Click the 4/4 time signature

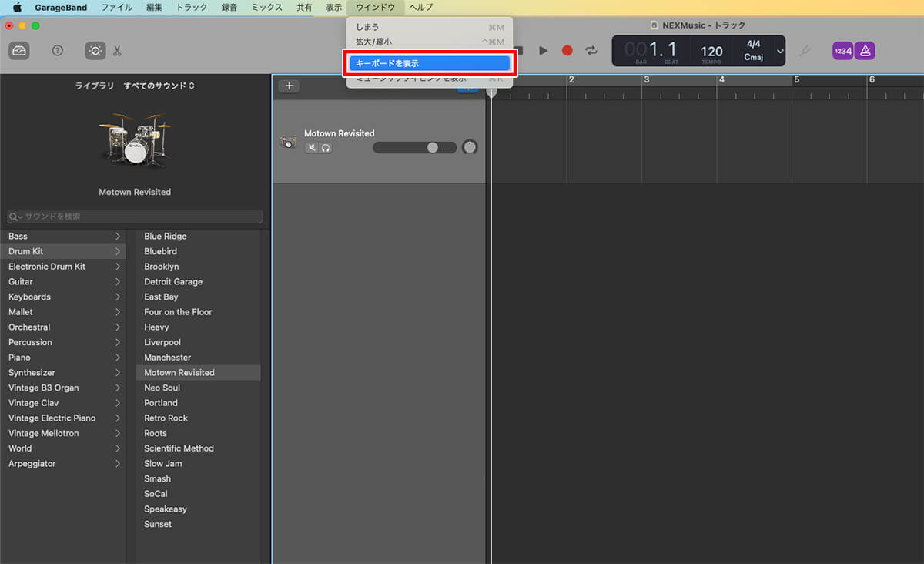point(753,45)
